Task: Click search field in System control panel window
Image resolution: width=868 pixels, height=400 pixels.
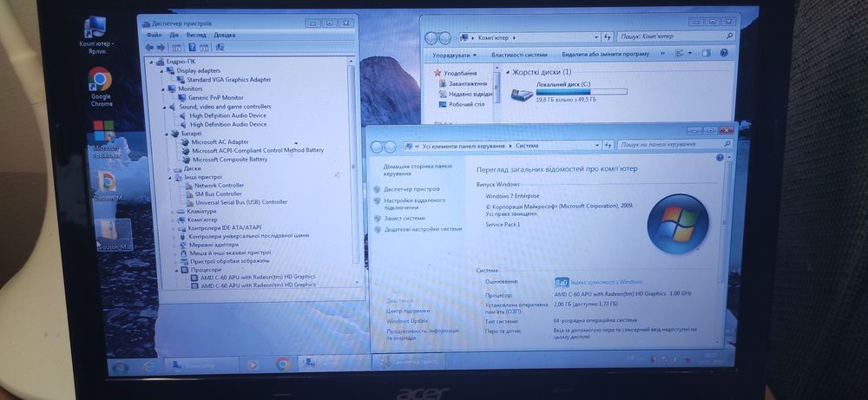Action: [x=675, y=144]
